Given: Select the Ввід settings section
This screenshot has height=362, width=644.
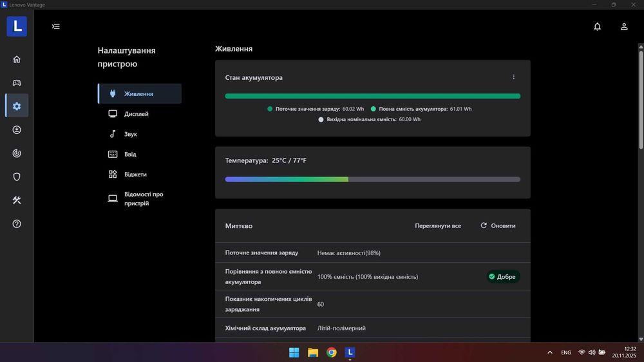Looking at the screenshot, I should [x=140, y=154].
